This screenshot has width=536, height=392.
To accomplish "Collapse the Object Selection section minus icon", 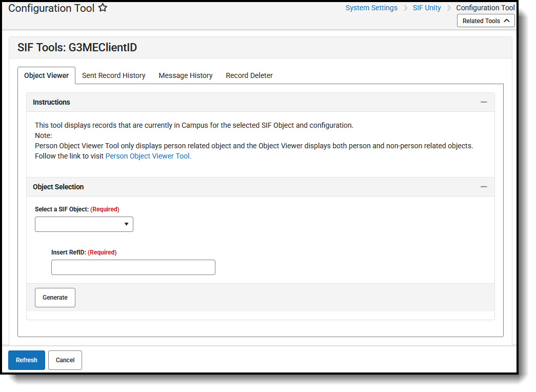I will click(484, 186).
